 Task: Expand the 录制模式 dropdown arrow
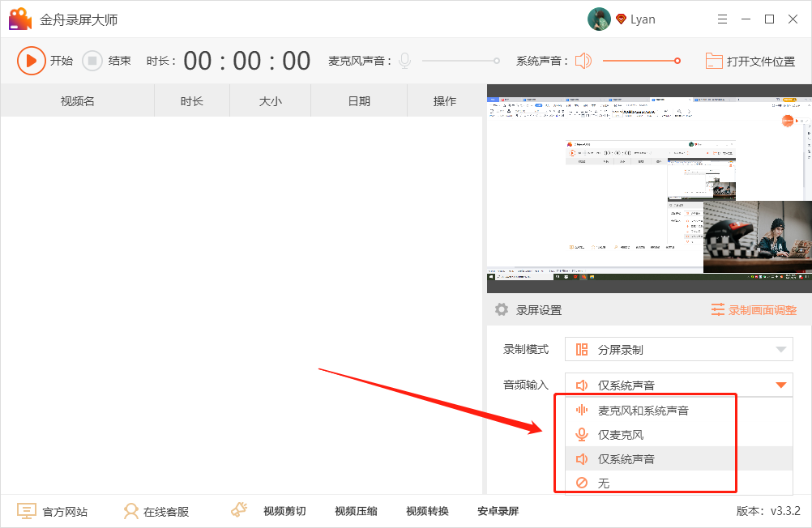click(781, 349)
